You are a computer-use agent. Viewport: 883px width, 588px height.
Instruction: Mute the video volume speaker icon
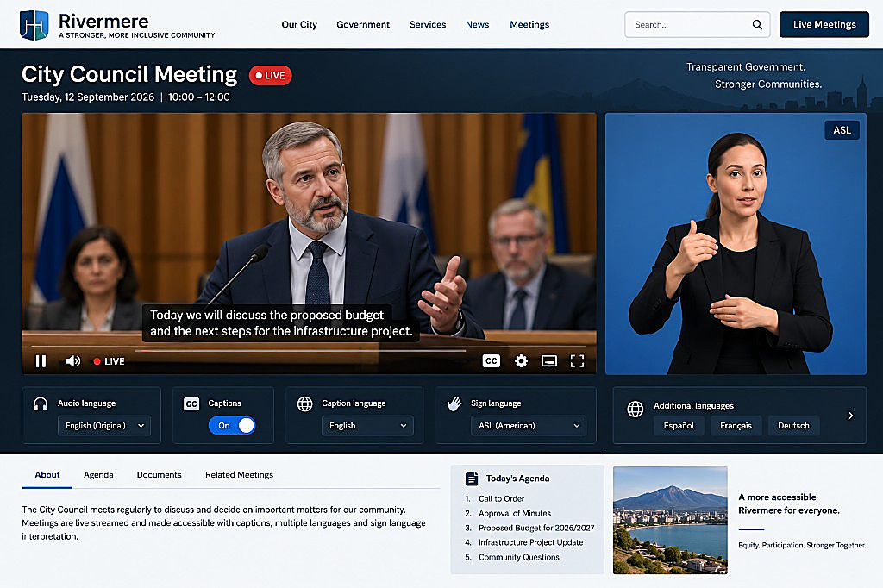72,361
